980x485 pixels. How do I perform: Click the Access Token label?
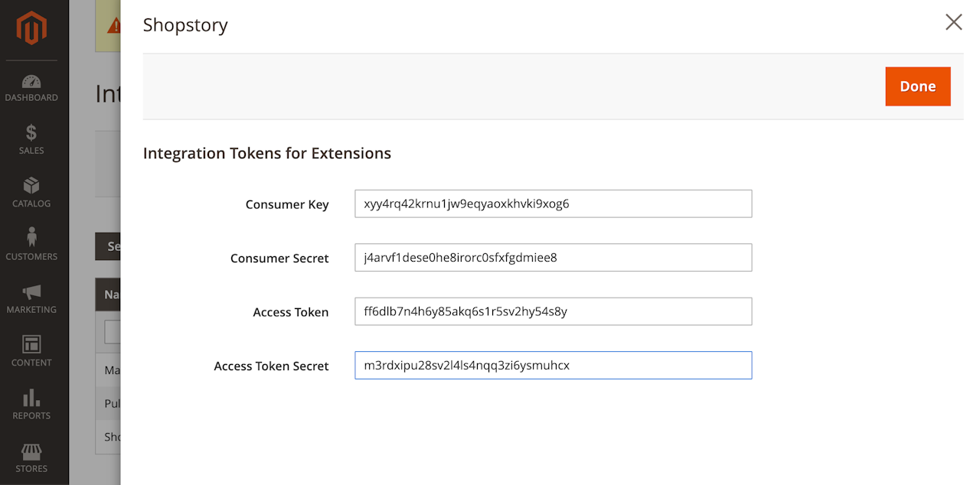[x=291, y=312]
